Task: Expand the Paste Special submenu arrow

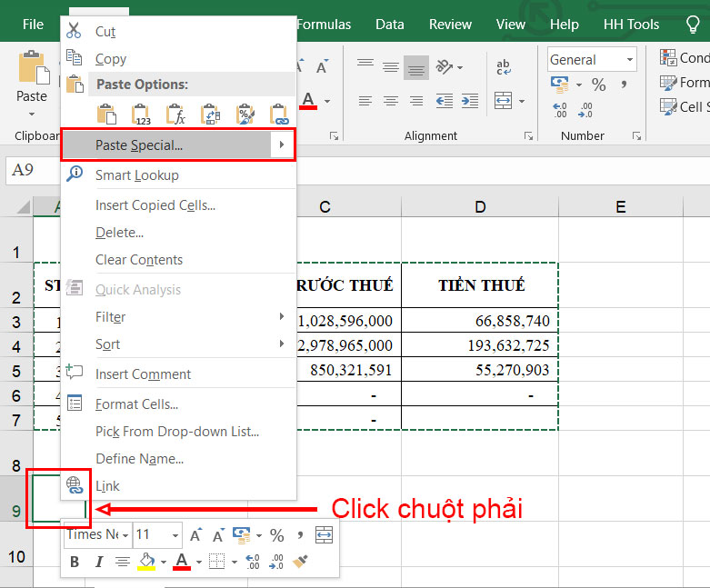Action: (x=282, y=145)
